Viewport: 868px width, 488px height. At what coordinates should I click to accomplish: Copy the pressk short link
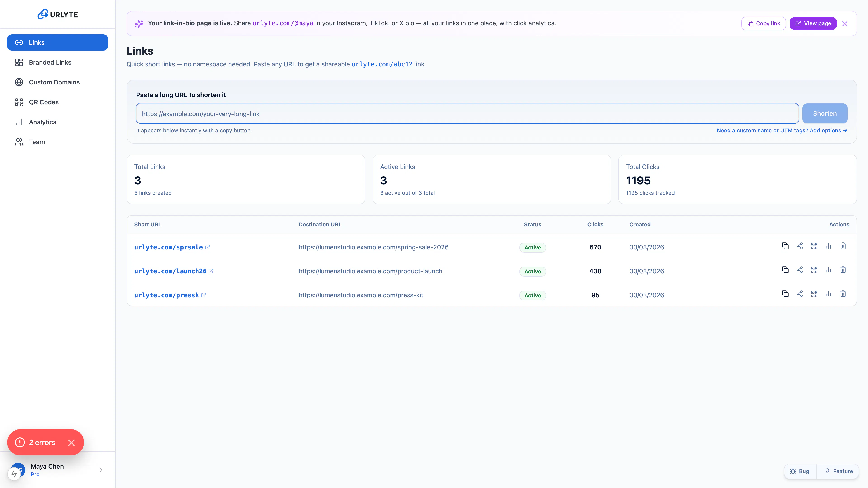[785, 294]
